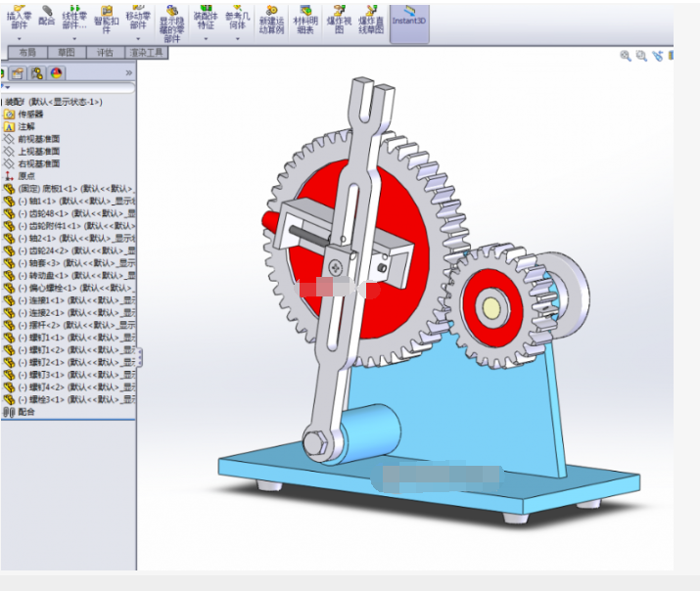Click the 参考几何体 (Reference Geometry) tool

coord(238,18)
